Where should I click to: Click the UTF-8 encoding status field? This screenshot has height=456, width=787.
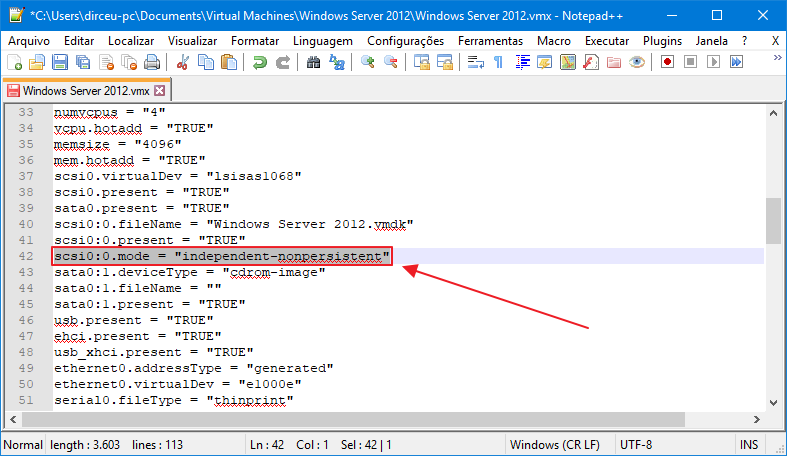[x=636, y=445]
